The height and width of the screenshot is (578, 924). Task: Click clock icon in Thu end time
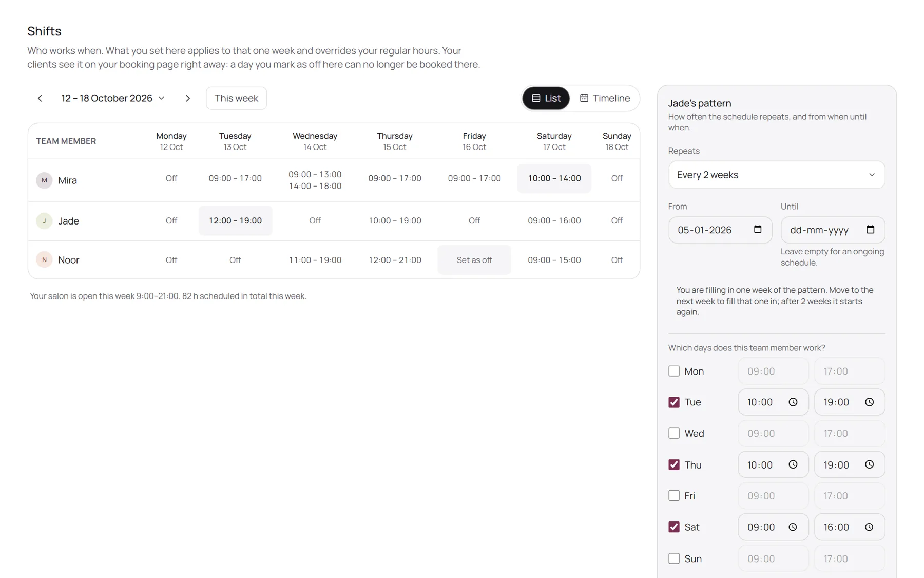pyautogui.click(x=869, y=464)
